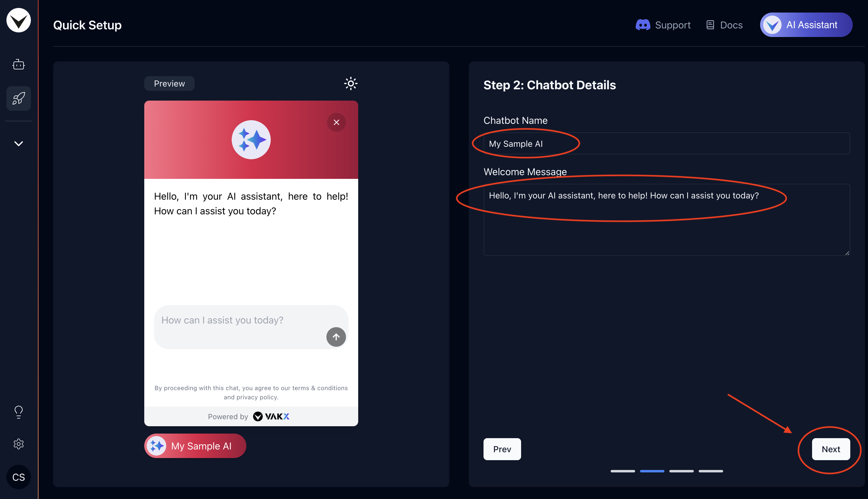Click the My Sample AI chatbot bubble
This screenshot has height=499, width=868.
pyautogui.click(x=195, y=445)
